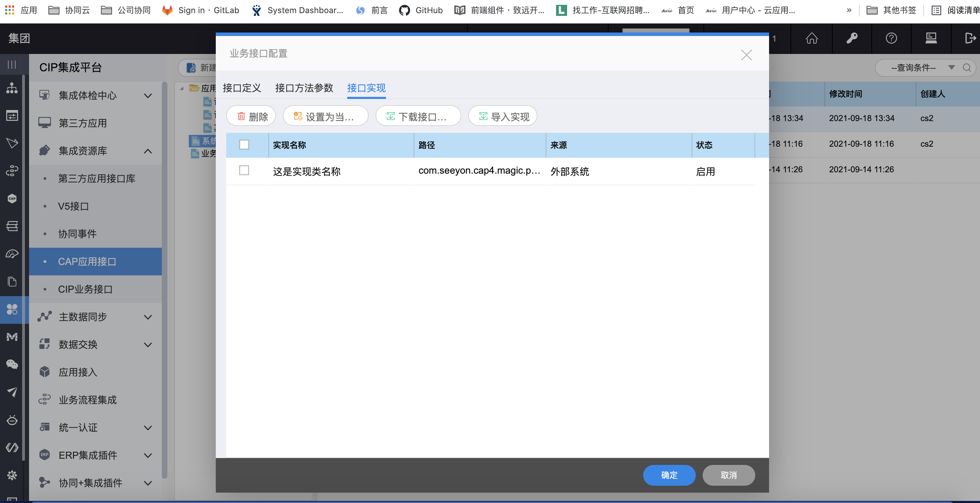This screenshot has height=503, width=980.
Task: Collapse the 集成资源库 section
Action: pyautogui.click(x=148, y=151)
